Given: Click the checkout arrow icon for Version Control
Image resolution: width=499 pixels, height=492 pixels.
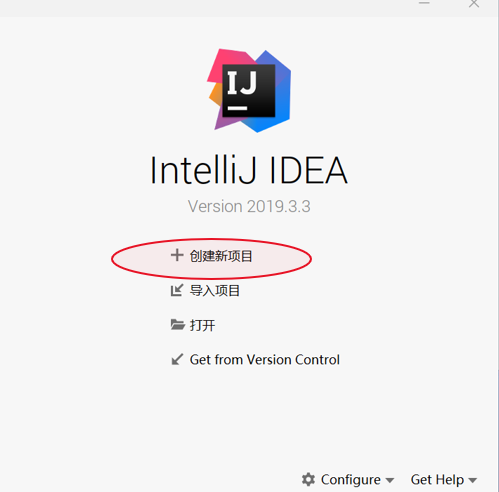Looking at the screenshot, I should pyautogui.click(x=177, y=359).
